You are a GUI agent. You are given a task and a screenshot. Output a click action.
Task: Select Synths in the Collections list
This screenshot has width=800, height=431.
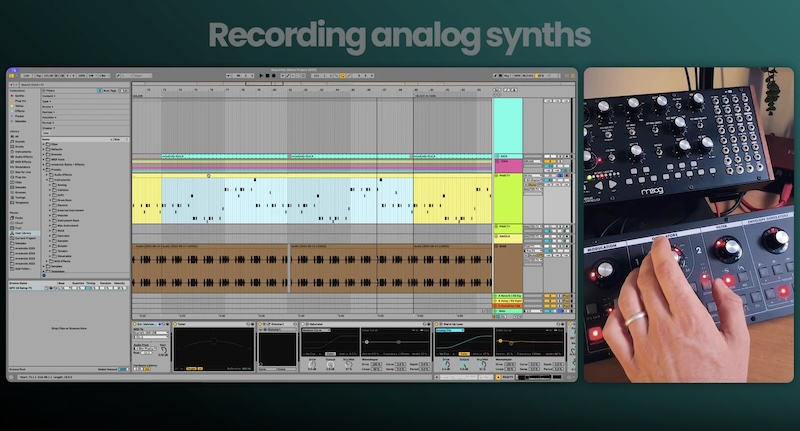tap(19, 95)
